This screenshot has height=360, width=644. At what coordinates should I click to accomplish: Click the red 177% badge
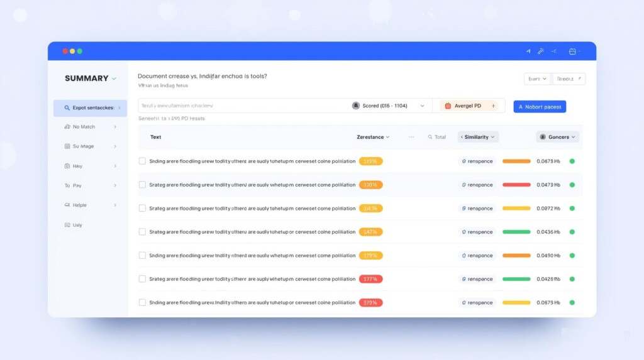tap(370, 279)
